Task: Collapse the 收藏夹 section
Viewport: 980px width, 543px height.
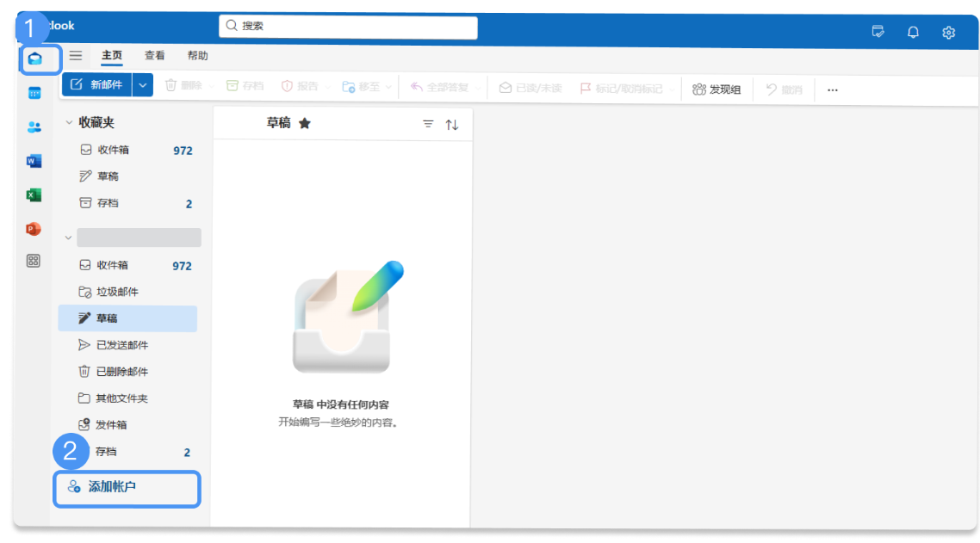Action: point(68,122)
